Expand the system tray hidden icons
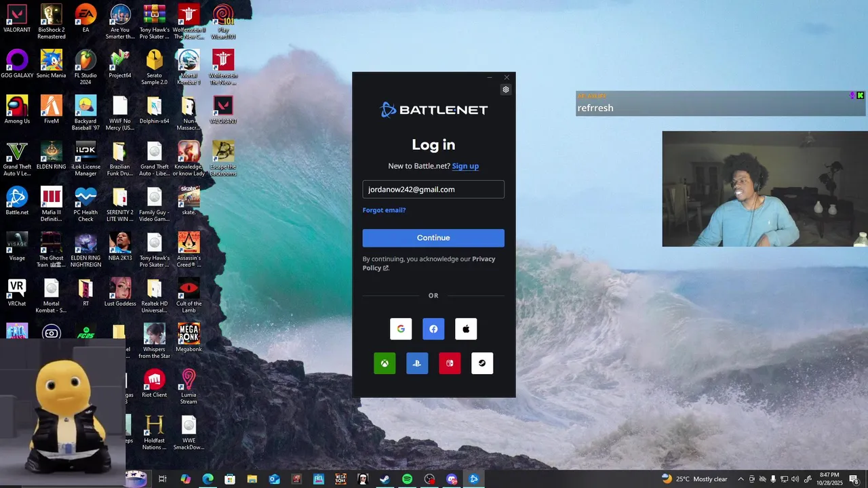 click(741, 479)
